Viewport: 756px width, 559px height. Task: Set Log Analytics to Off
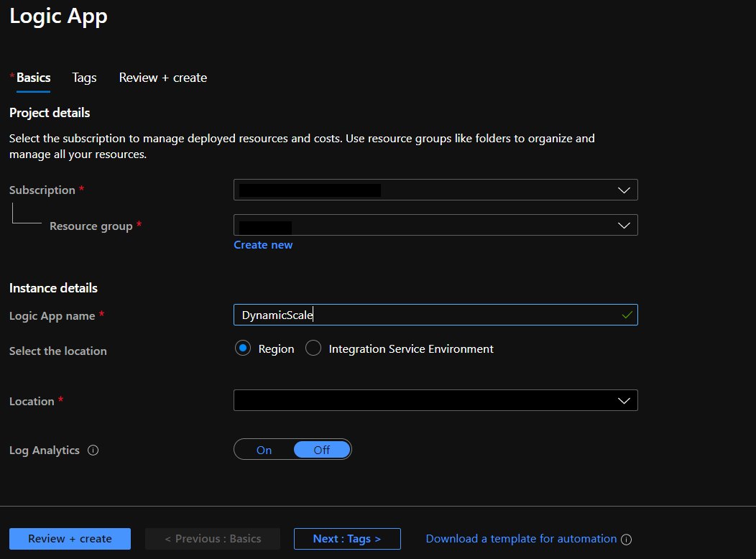322,450
